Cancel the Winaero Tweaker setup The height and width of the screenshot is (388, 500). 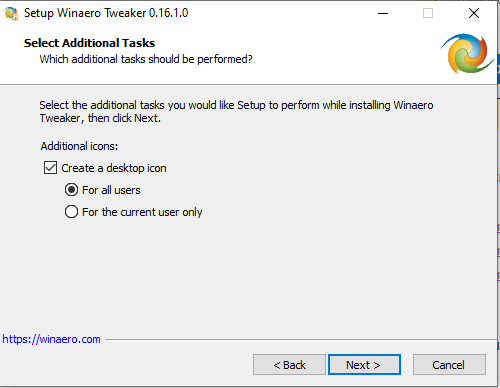pyautogui.click(x=449, y=365)
